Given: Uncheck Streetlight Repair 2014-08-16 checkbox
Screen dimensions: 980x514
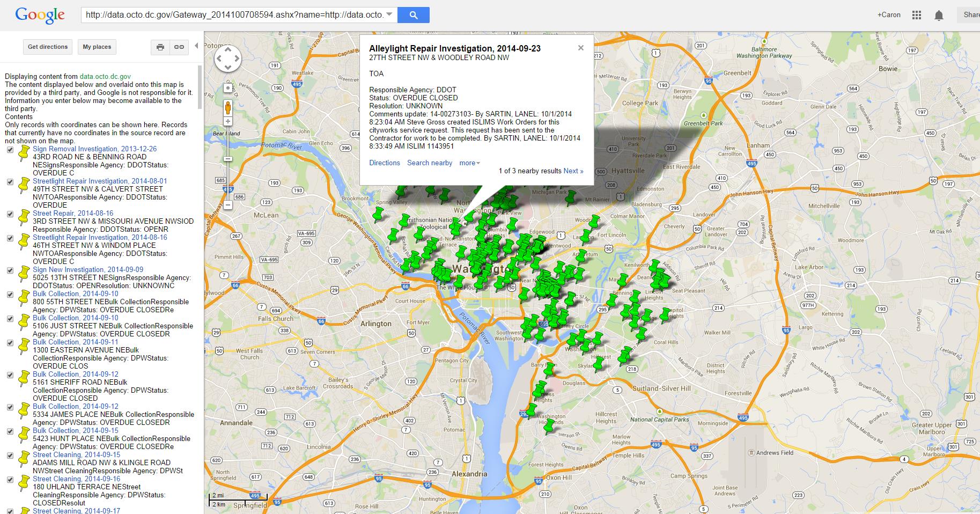Looking at the screenshot, I should (10, 238).
